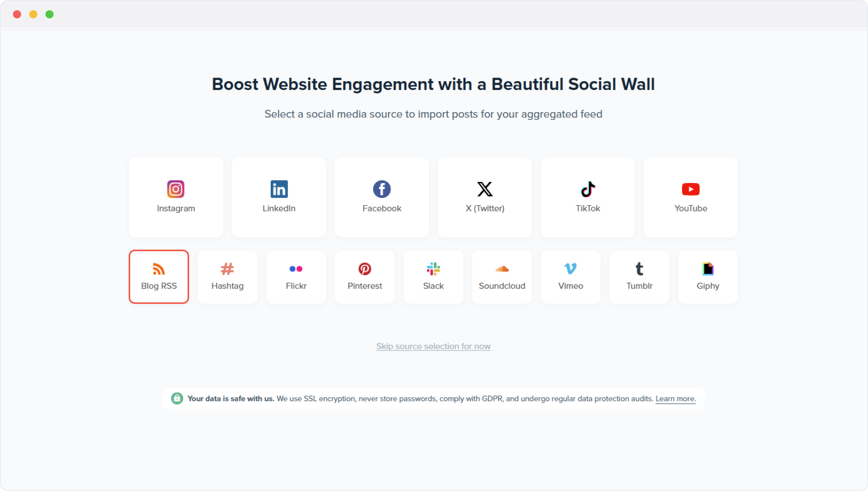Screen dimensions: 868x491
Task: Choose the TikTok source icon
Action: (588, 189)
